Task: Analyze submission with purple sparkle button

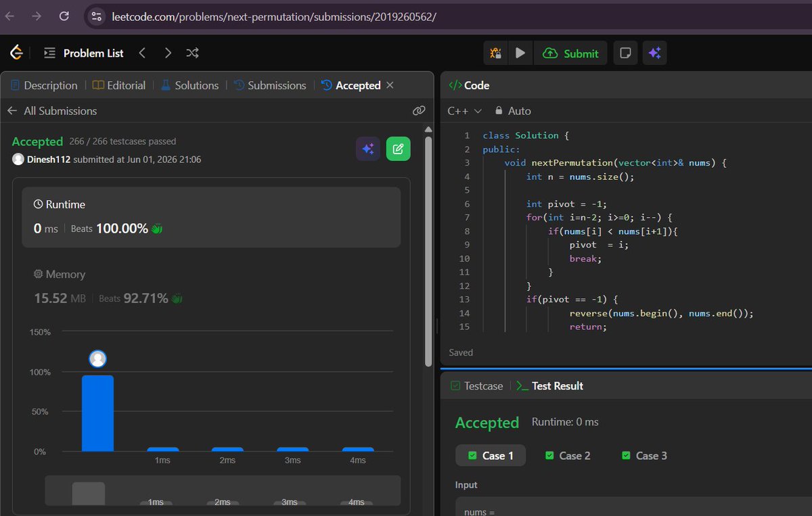Action: [x=368, y=149]
